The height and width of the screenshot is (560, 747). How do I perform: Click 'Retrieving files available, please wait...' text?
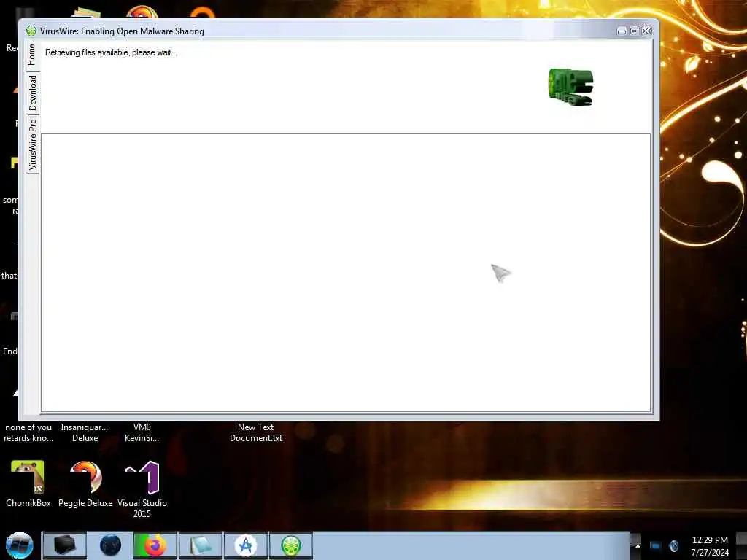111,52
